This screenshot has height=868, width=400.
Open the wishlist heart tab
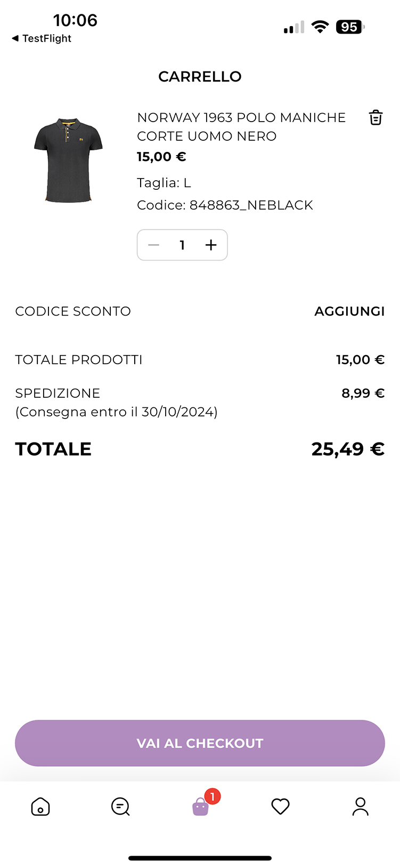[x=280, y=807]
